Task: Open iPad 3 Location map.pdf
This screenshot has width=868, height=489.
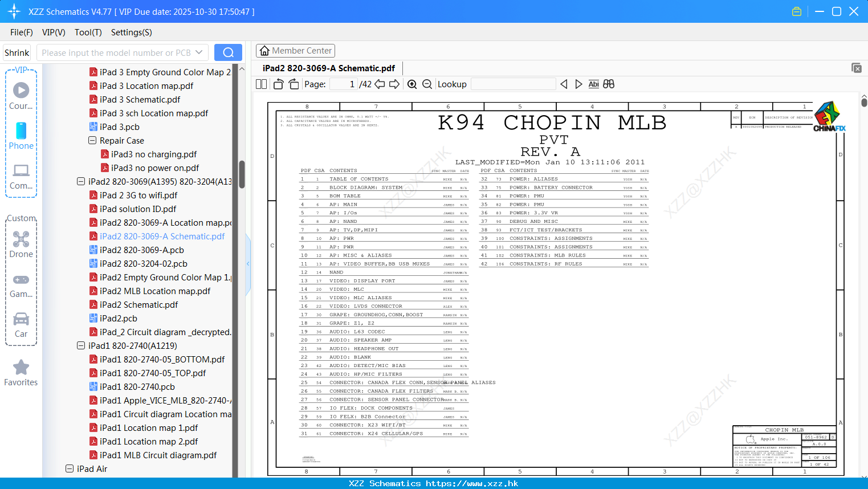Action: pos(146,85)
